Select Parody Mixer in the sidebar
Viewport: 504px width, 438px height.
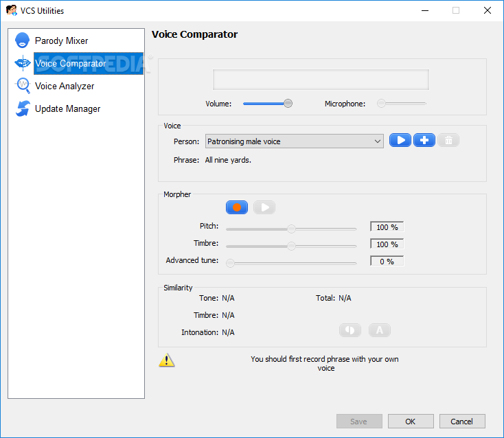(61, 41)
